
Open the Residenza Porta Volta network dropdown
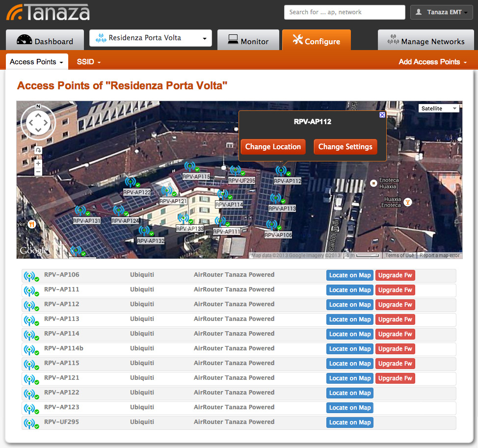(x=151, y=38)
